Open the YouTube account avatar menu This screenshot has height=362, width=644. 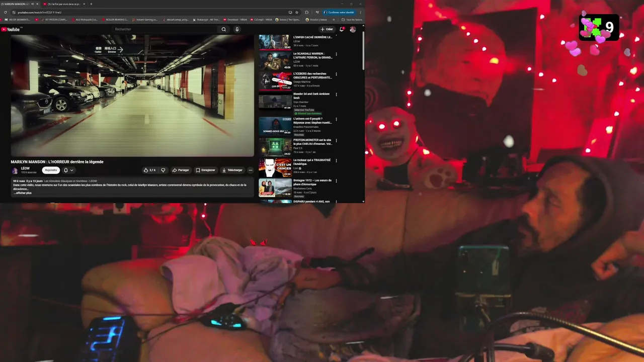point(353,29)
